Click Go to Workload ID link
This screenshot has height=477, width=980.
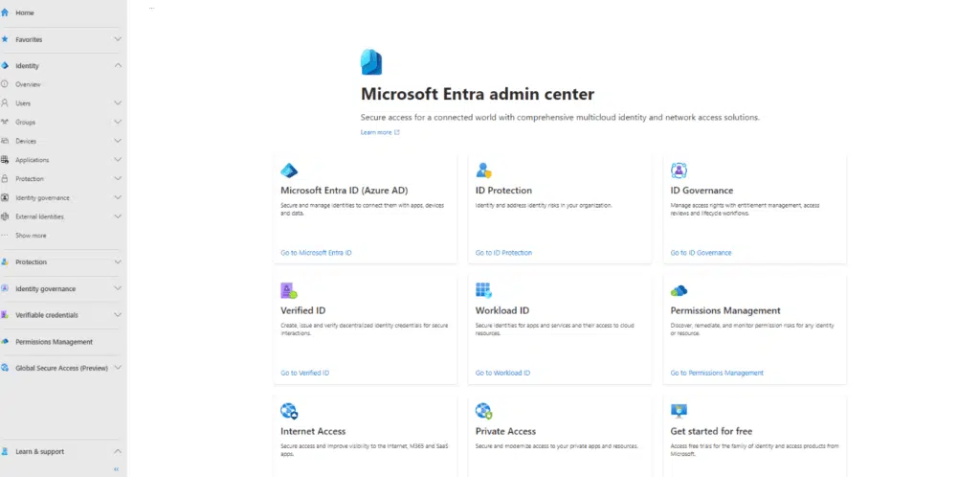(x=502, y=373)
